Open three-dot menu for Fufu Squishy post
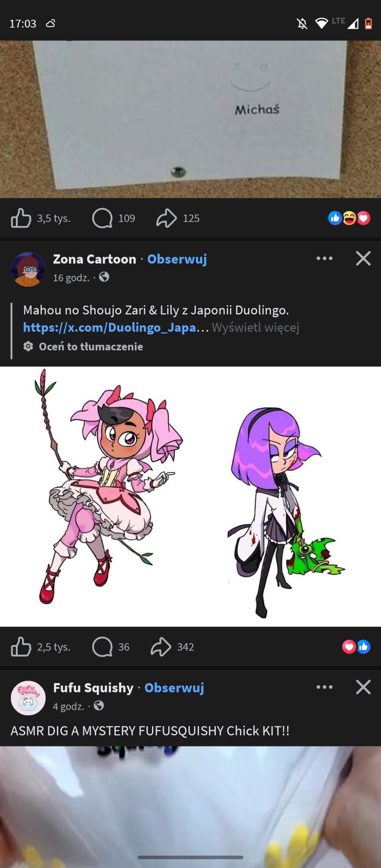Image resolution: width=381 pixels, height=868 pixels. click(325, 687)
